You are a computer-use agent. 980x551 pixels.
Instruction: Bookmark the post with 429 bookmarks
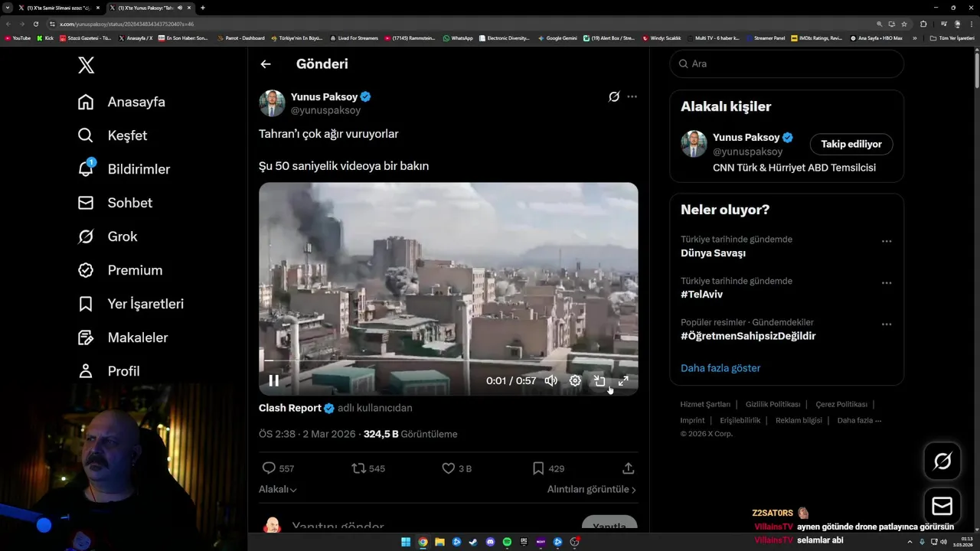pyautogui.click(x=548, y=468)
